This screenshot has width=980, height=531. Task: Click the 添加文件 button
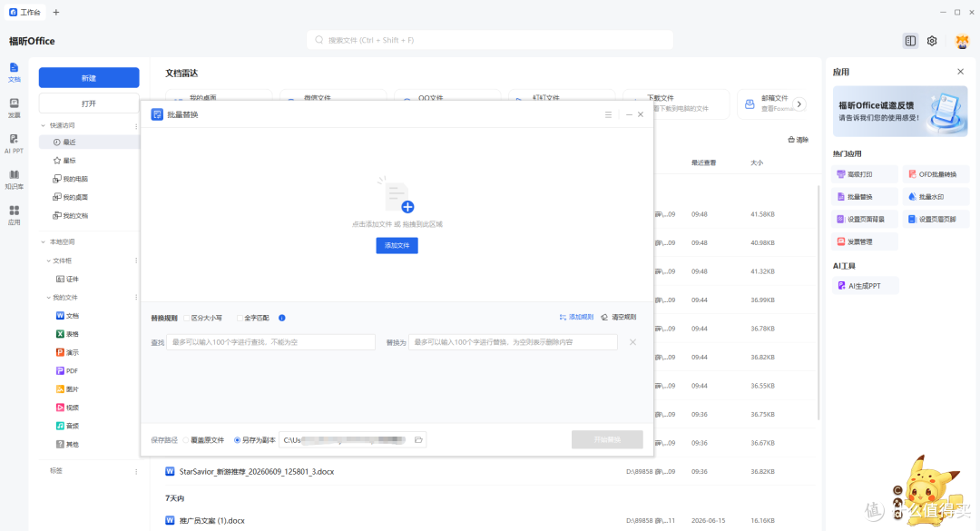(x=397, y=245)
